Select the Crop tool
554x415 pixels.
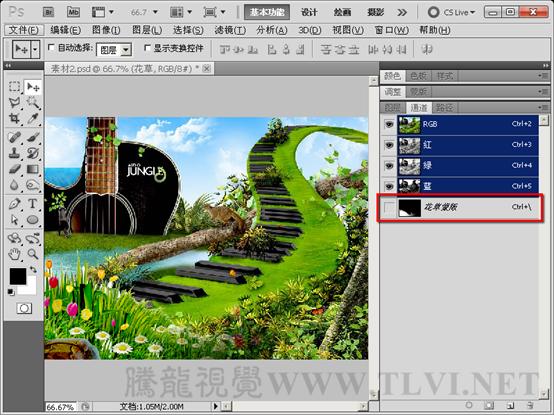pyautogui.click(x=14, y=118)
